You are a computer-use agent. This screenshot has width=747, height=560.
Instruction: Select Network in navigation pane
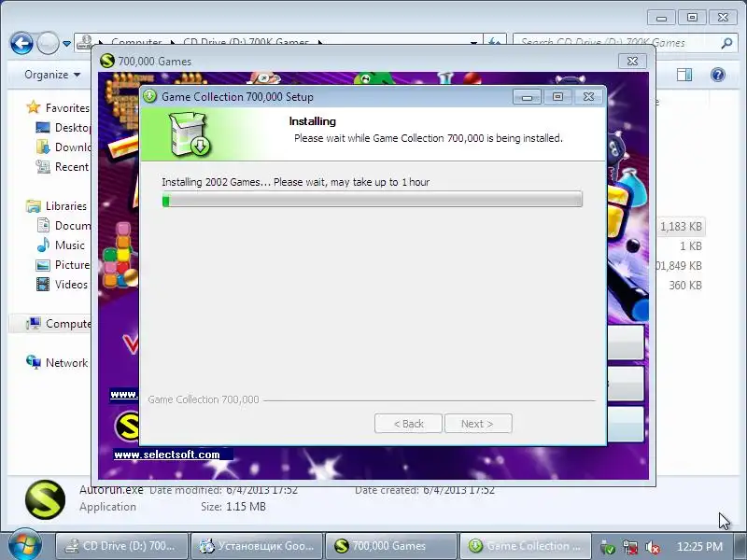pyautogui.click(x=57, y=362)
